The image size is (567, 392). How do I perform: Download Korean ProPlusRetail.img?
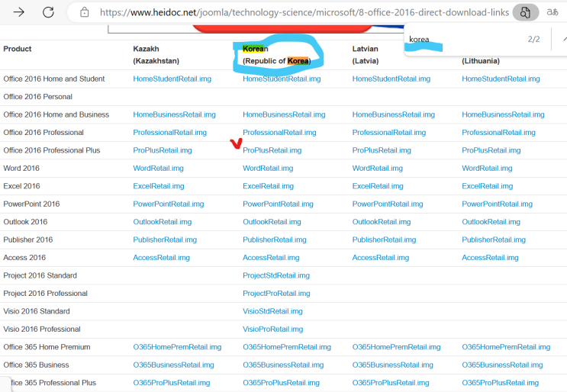pyautogui.click(x=272, y=150)
